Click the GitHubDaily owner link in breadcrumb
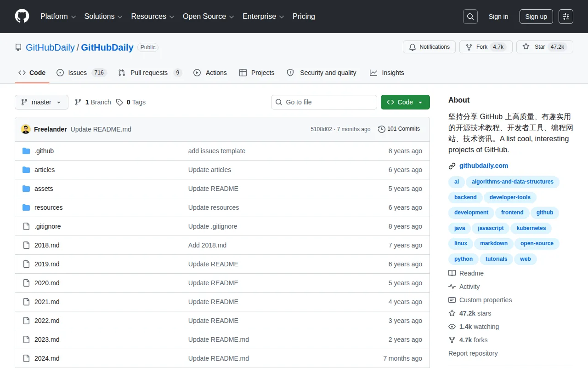The width and height of the screenshot is (588, 368). tap(50, 47)
